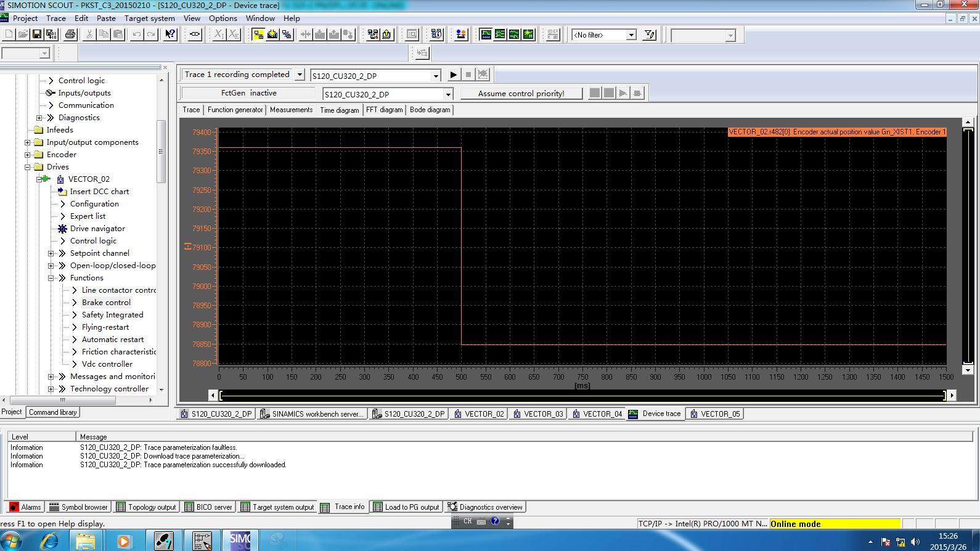
Task: Switch to the FFT diagram tab
Action: pos(384,110)
